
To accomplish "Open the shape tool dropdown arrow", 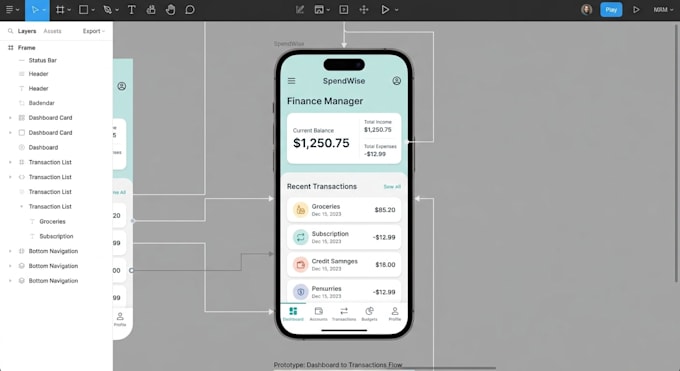I will pos(93,10).
